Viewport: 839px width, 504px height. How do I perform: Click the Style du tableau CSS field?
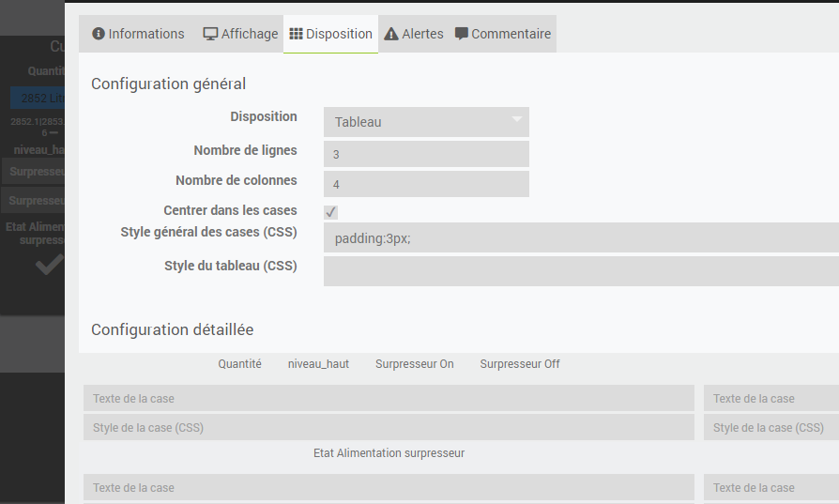tap(581, 271)
